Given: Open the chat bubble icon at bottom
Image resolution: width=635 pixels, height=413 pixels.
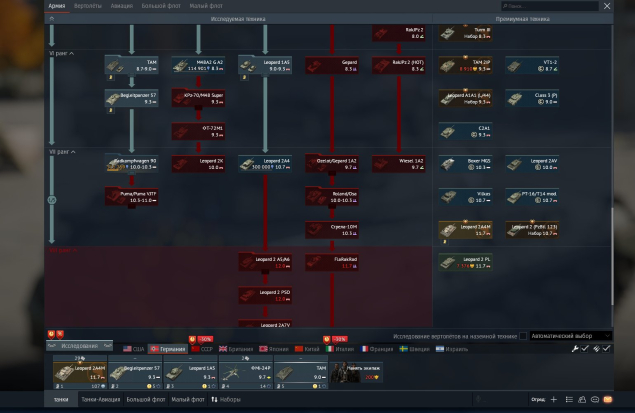Looking at the screenshot, I should click(595, 399).
